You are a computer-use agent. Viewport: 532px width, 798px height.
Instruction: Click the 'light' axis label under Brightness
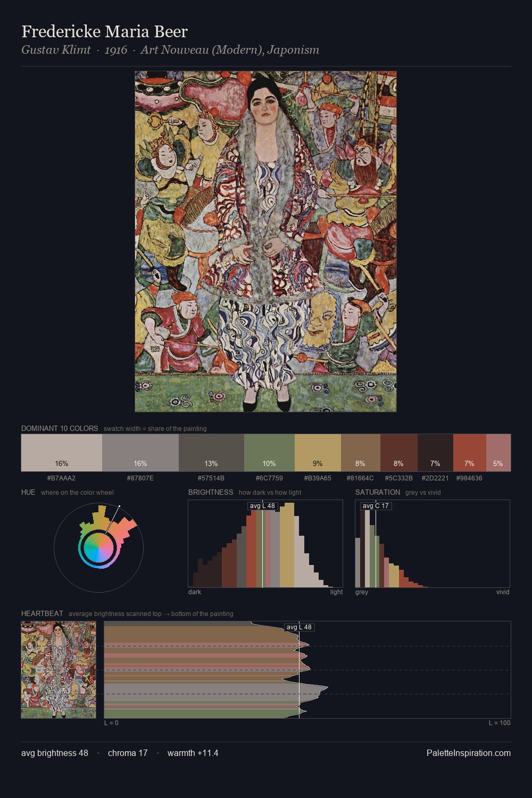(x=336, y=592)
